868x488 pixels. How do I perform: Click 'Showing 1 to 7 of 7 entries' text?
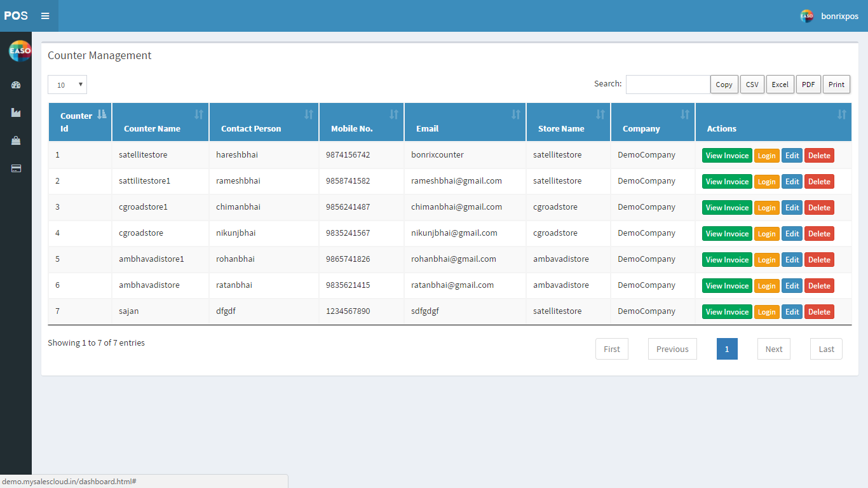pos(96,343)
